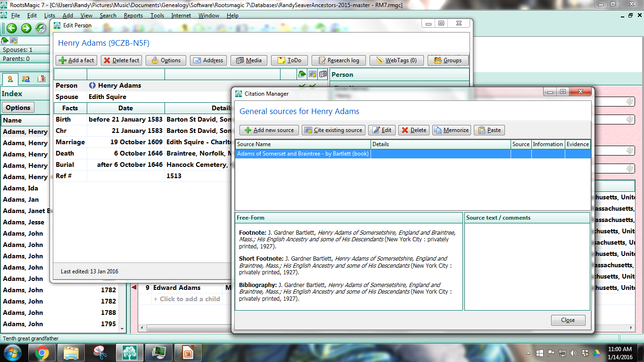Switch to the bookmarks sidebar tab
This screenshot has height=362, width=644.
click(x=41, y=79)
